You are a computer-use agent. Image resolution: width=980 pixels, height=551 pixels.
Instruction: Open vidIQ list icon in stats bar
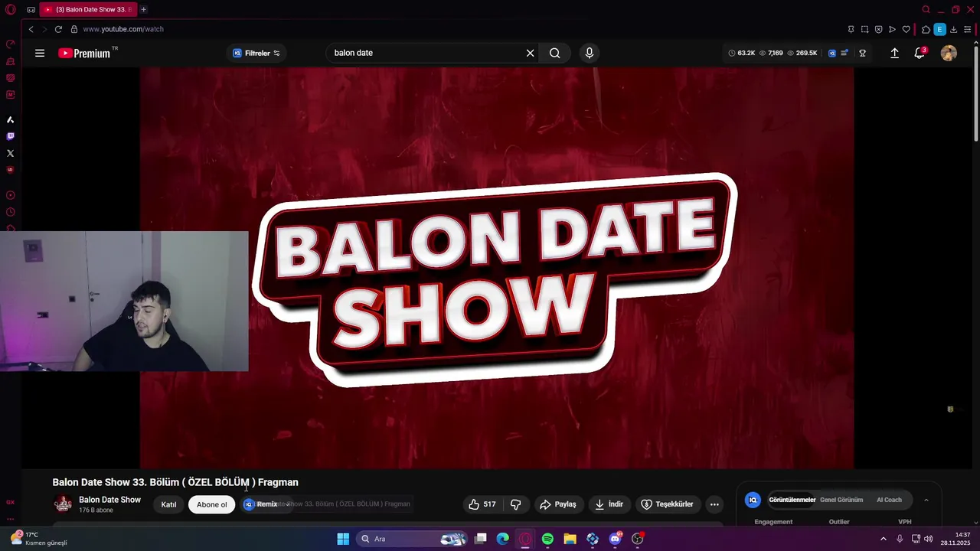pos(844,53)
